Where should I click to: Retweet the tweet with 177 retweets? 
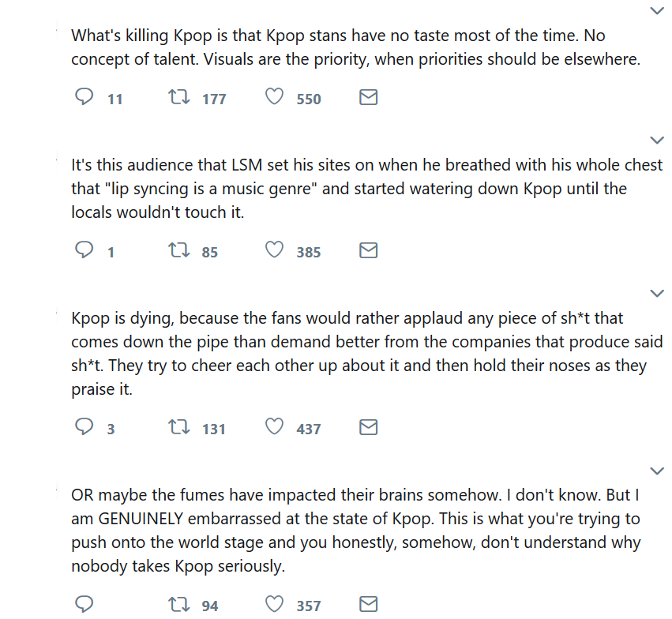[179, 98]
